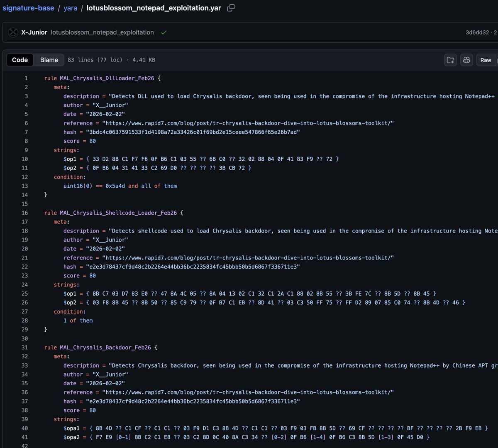Click '83 lines (77 loc) · 4.41 KB' info text
The height and width of the screenshot is (448, 498).
pyautogui.click(x=111, y=60)
